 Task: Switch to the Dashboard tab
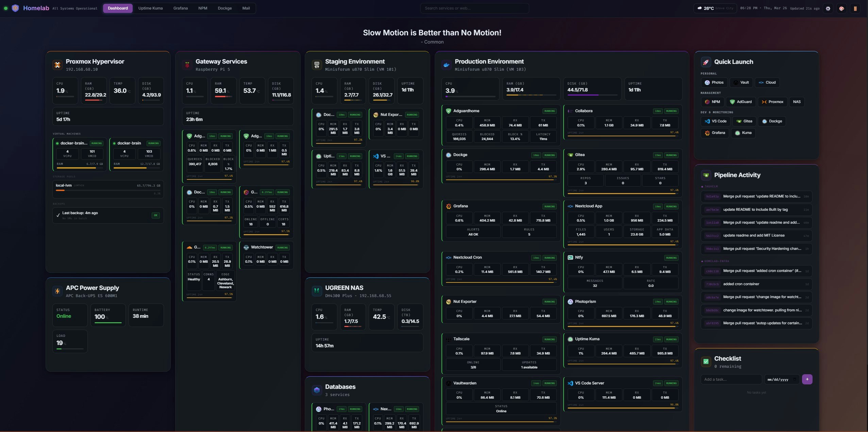118,8
